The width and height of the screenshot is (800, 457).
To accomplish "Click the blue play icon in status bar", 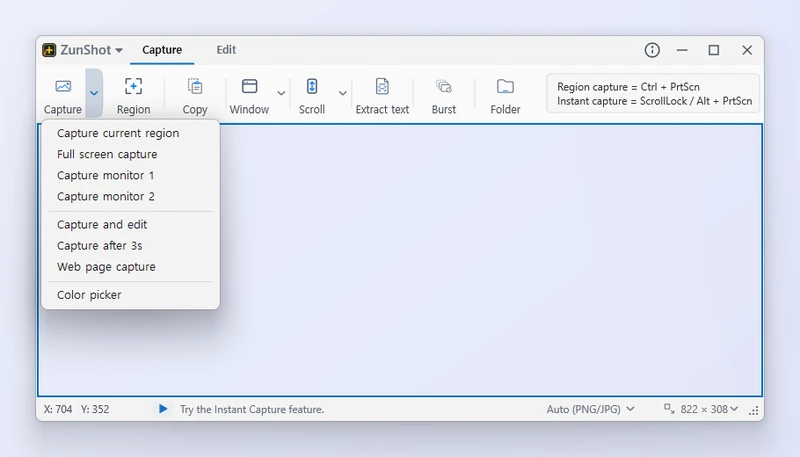I will [x=163, y=409].
